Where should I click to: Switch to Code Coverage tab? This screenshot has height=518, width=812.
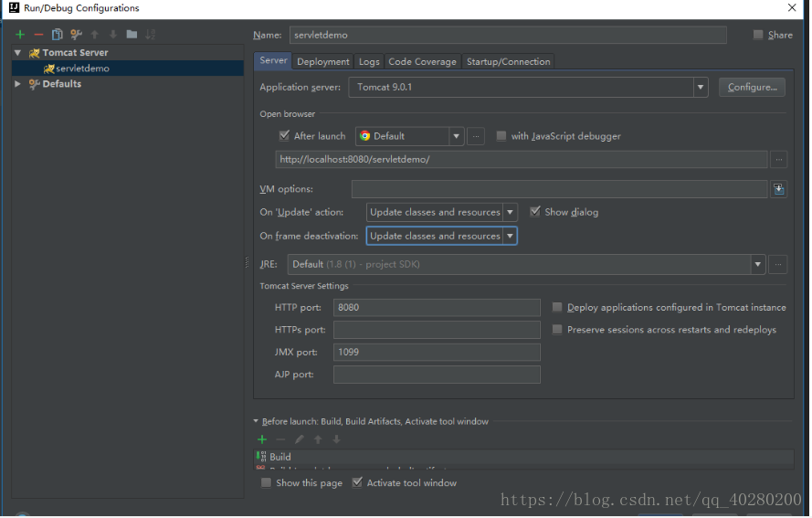(423, 61)
